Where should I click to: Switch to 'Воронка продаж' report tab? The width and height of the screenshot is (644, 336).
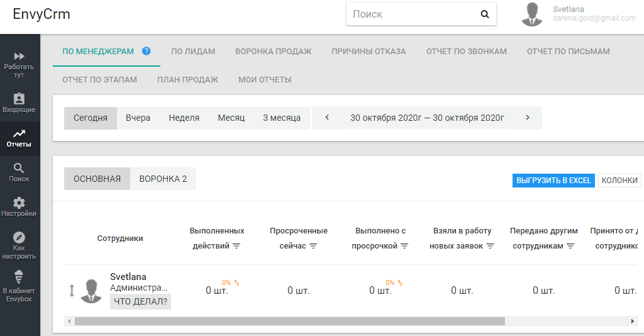(273, 51)
